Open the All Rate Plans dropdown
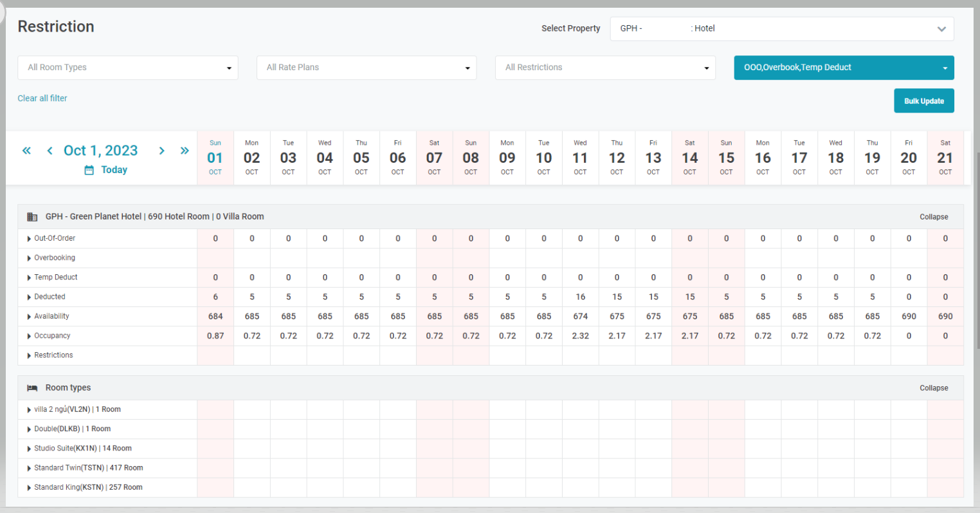Image resolution: width=980 pixels, height=513 pixels. coord(367,68)
